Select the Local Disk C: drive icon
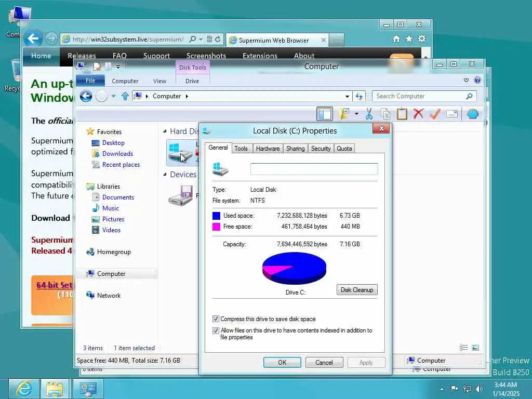The width and height of the screenshot is (532, 399). [x=180, y=153]
